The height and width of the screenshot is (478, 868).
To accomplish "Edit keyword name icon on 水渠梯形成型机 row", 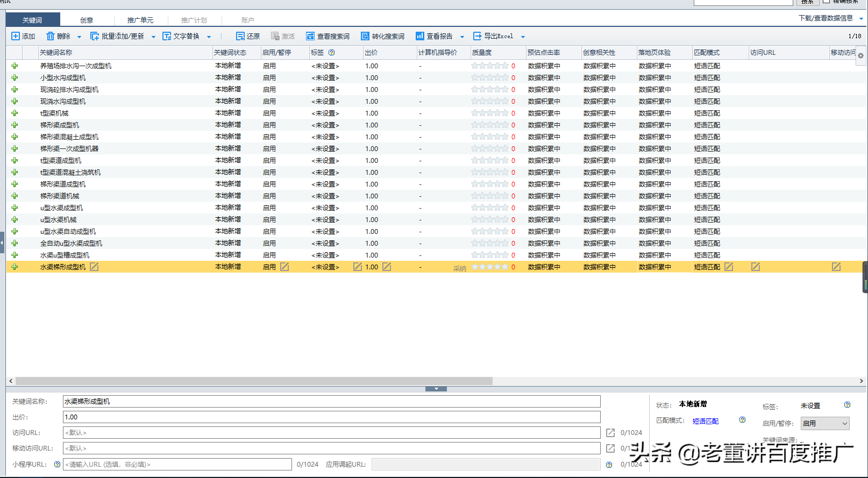I will coord(94,267).
